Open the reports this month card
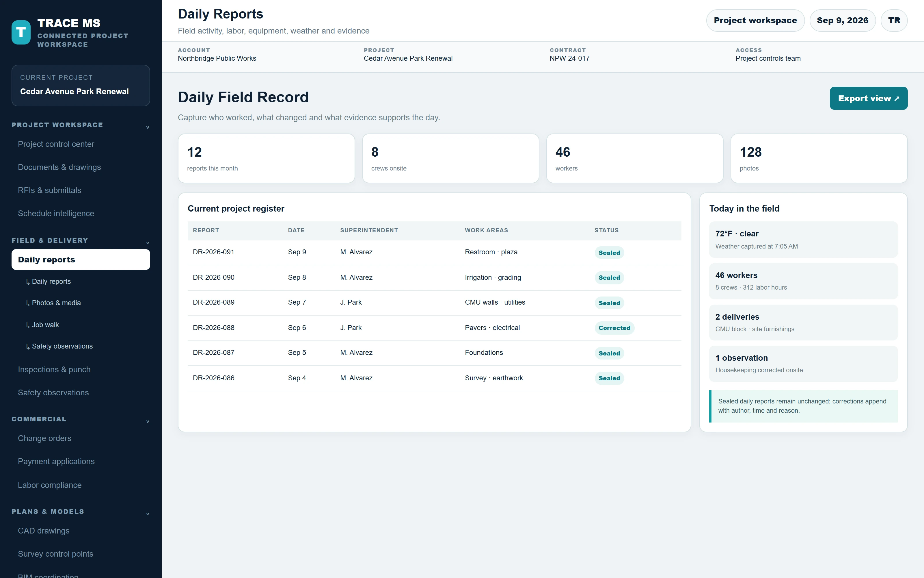 pos(267,158)
